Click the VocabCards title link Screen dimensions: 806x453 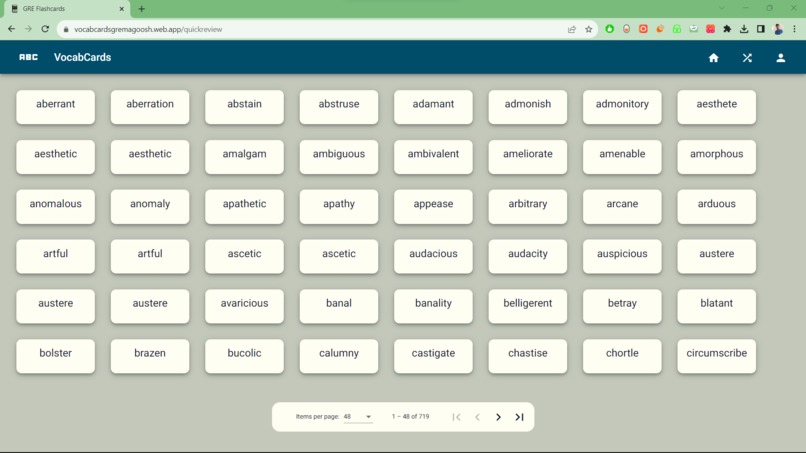click(x=82, y=57)
